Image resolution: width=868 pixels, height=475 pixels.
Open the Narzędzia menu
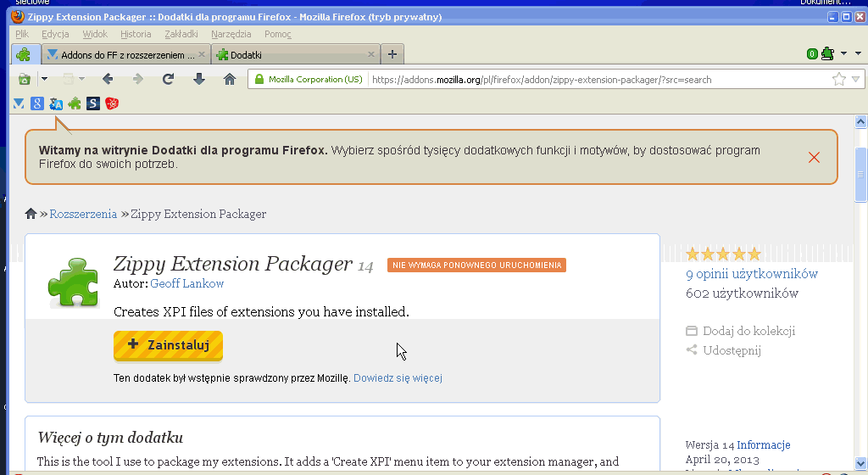tap(231, 34)
